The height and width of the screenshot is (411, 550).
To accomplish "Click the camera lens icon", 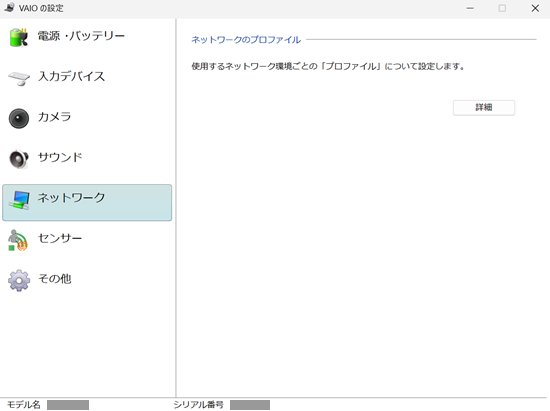I will click(19, 118).
